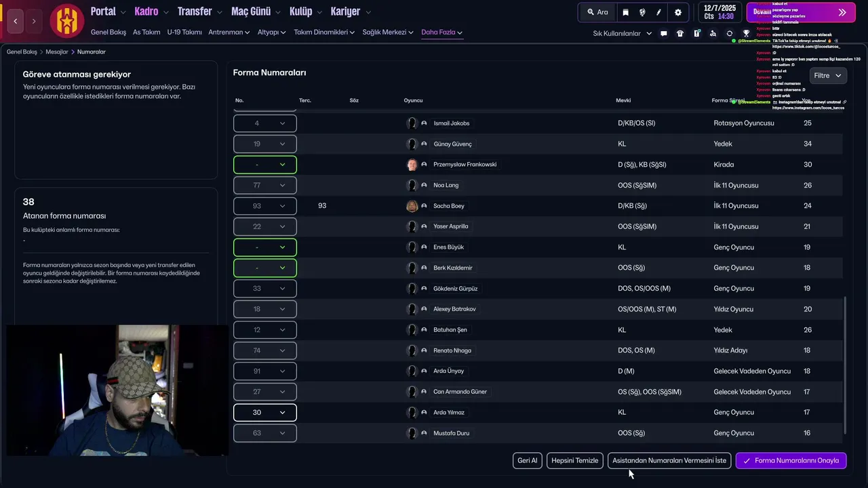Sort by Oyuncu column header
Screen dimensions: 868x488
click(x=413, y=100)
